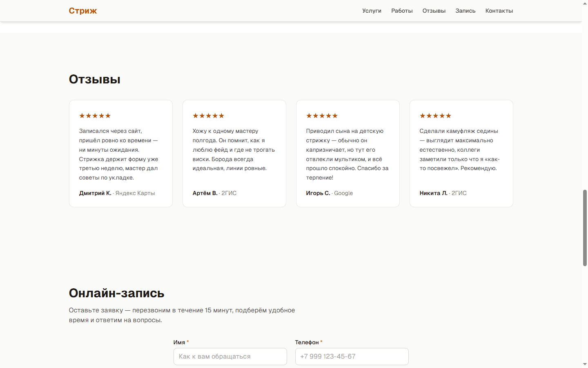Click the star rating in Игорь С. review
This screenshot has height=368, width=588.
(322, 116)
